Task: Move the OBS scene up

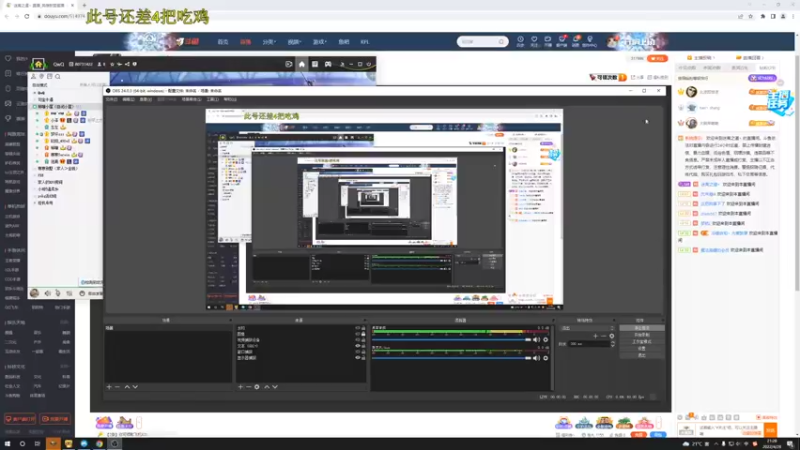Action: (x=127, y=387)
